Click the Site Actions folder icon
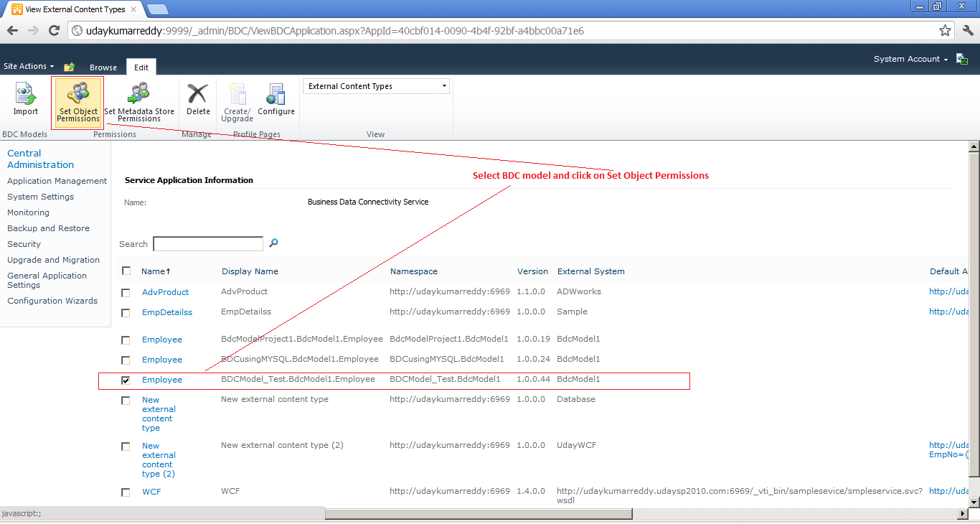 click(69, 66)
